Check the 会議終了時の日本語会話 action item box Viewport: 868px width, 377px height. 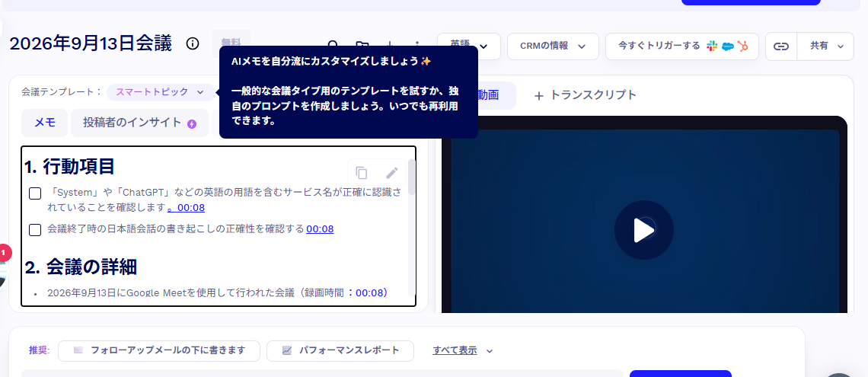coord(35,230)
